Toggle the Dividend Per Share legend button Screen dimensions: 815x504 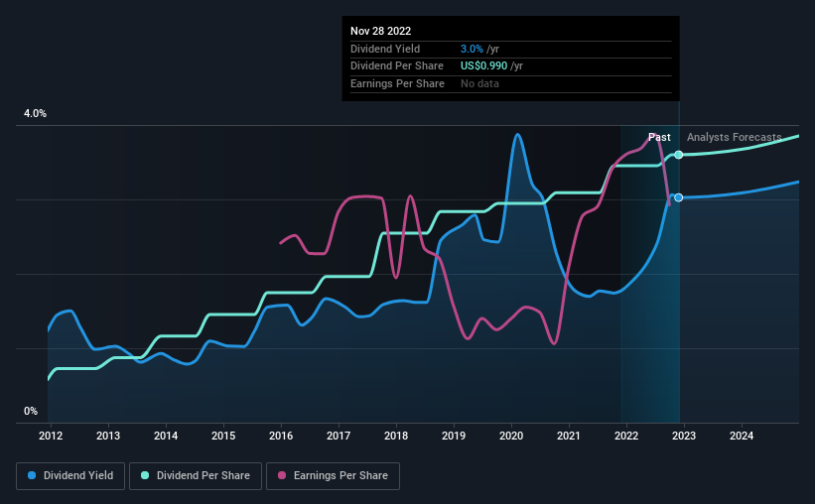coord(196,476)
